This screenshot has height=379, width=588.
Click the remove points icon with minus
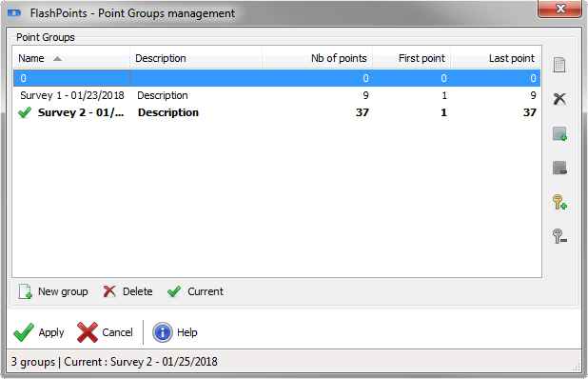tap(559, 168)
